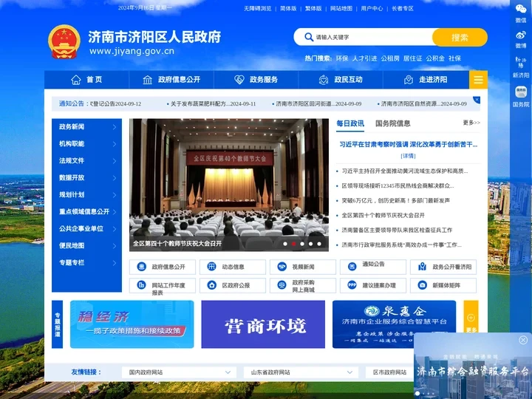Select the first carousel slide dot
Viewport: 532px width, 399px height.
tap(285, 244)
